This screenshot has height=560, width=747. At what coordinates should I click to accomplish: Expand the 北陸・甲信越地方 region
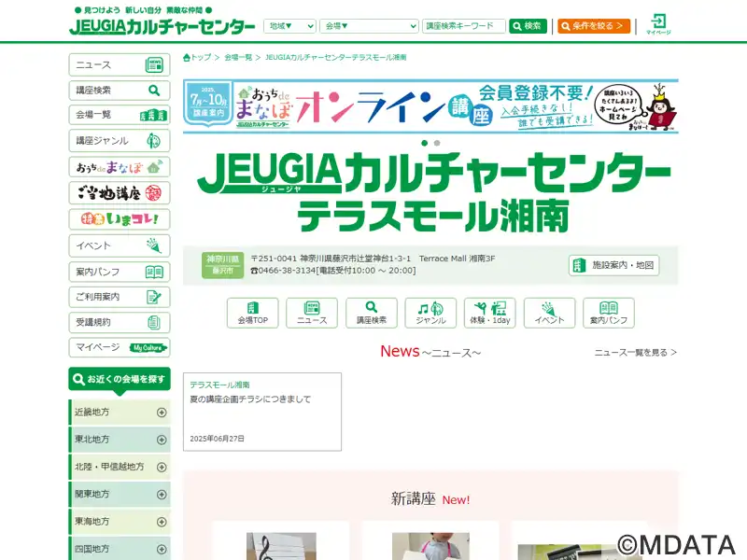coord(120,467)
